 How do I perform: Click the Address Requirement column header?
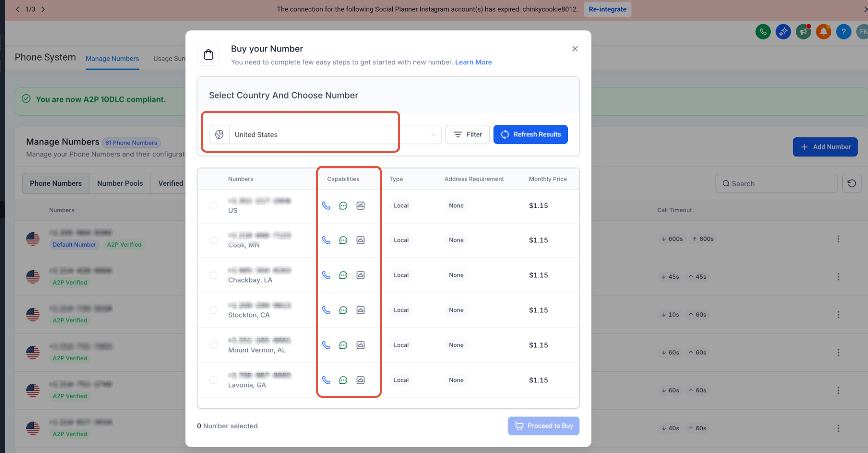(x=474, y=179)
